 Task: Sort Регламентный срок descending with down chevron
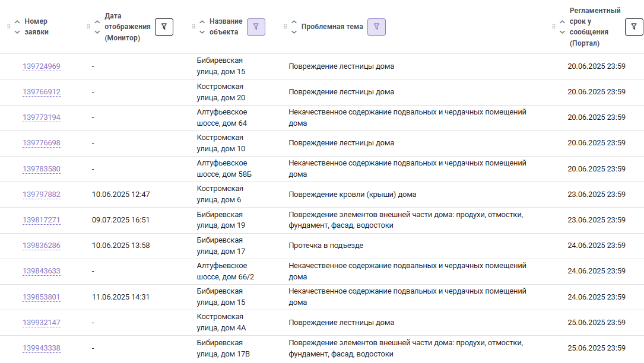pos(562,32)
